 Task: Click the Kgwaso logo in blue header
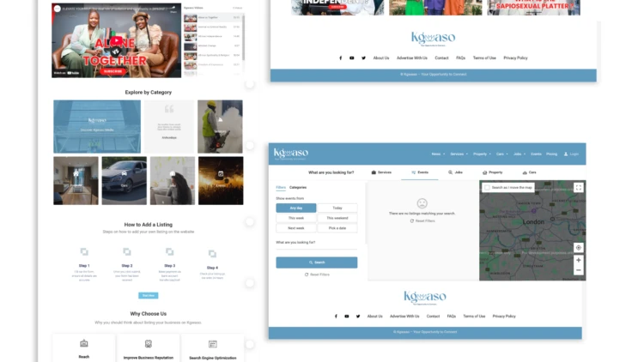[291, 154]
